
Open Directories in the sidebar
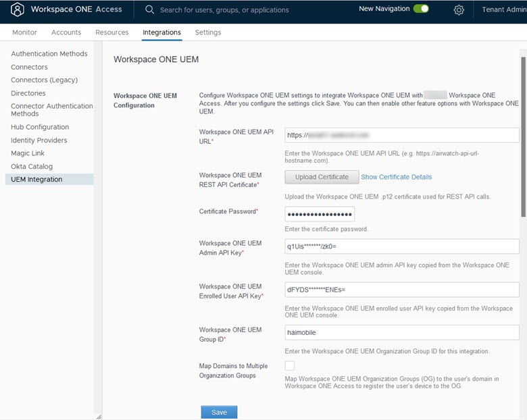(28, 93)
